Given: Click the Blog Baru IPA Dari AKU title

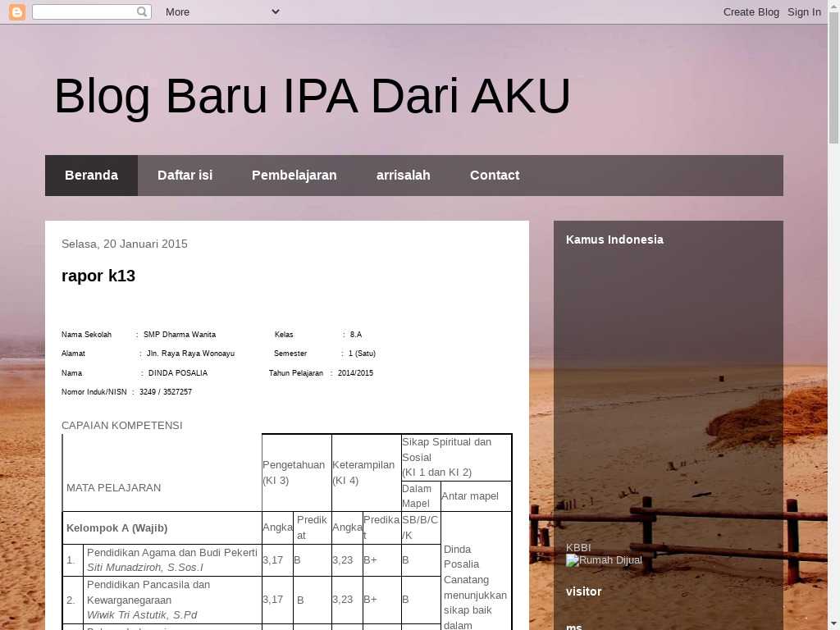Looking at the screenshot, I should [312, 96].
